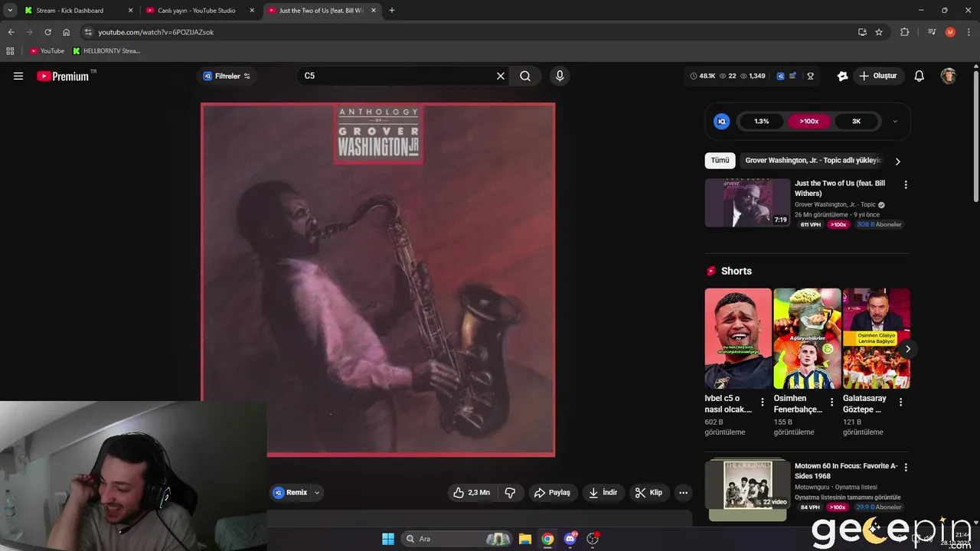Click the İndir download button

pos(603,493)
